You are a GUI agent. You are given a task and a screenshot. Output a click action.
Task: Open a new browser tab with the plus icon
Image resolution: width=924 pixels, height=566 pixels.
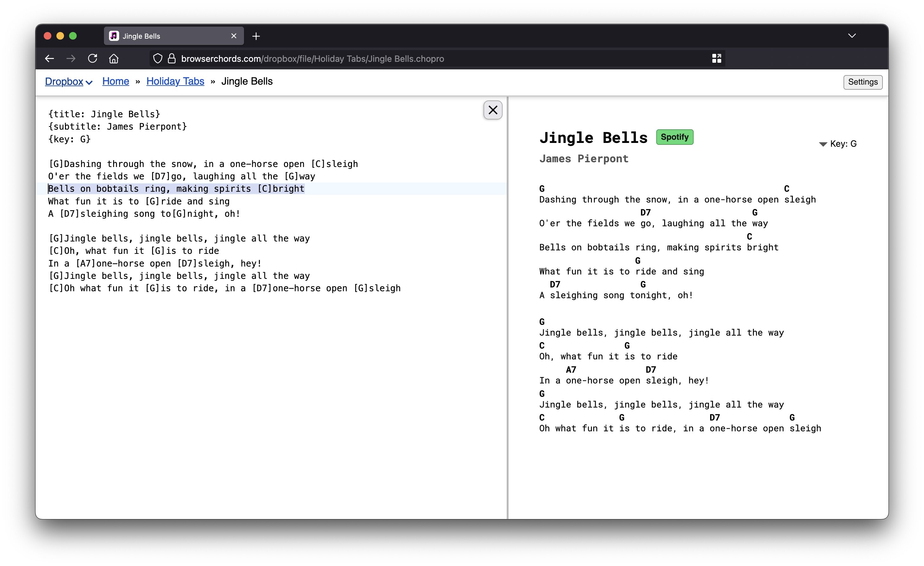[x=256, y=36]
